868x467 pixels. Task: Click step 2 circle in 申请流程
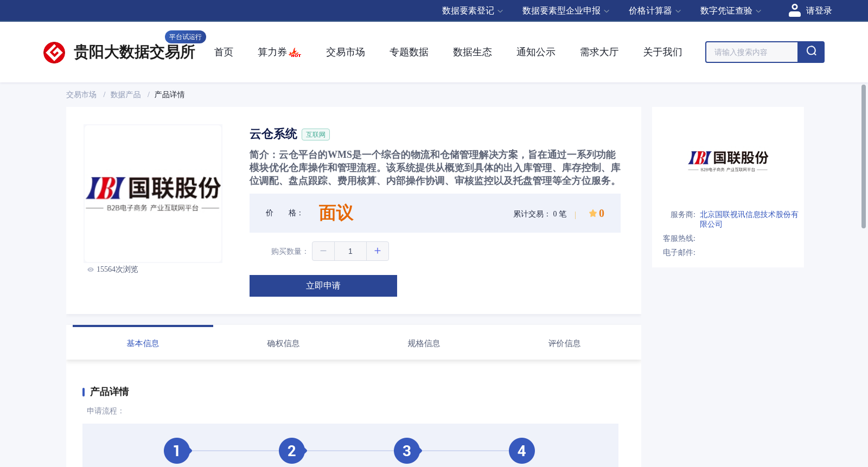point(292,451)
